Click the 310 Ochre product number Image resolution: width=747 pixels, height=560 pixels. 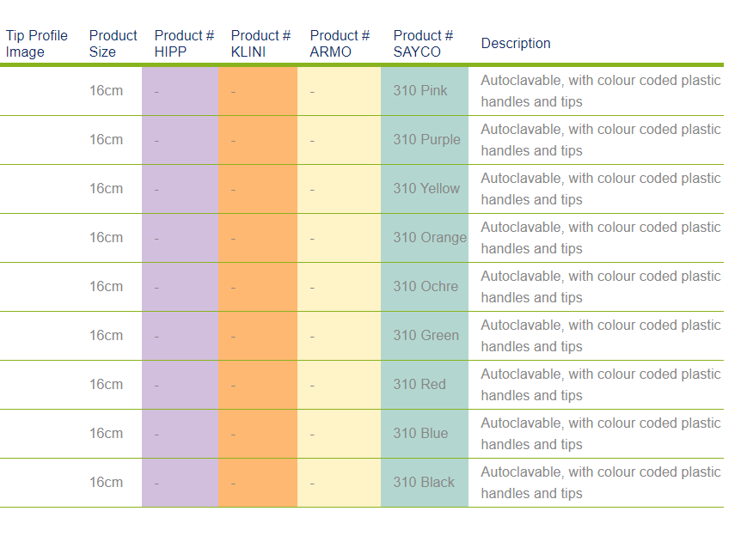[x=426, y=287]
